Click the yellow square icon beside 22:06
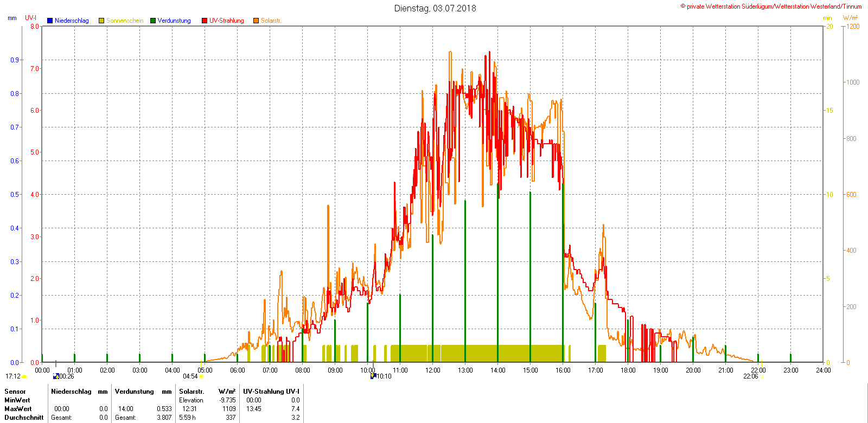 [762, 376]
